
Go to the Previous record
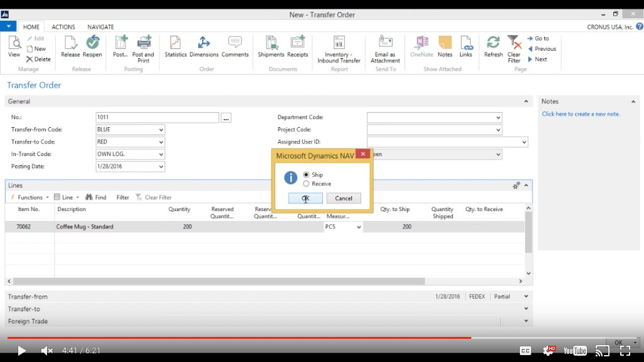point(542,49)
